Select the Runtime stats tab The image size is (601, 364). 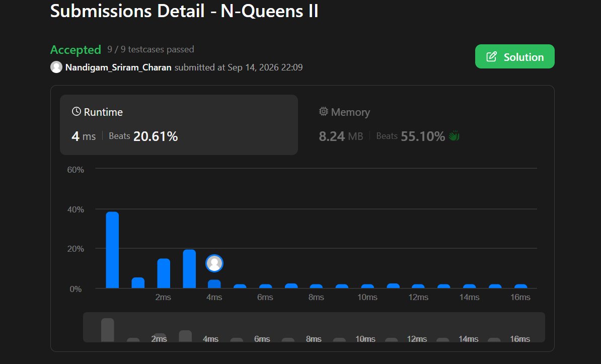click(179, 125)
